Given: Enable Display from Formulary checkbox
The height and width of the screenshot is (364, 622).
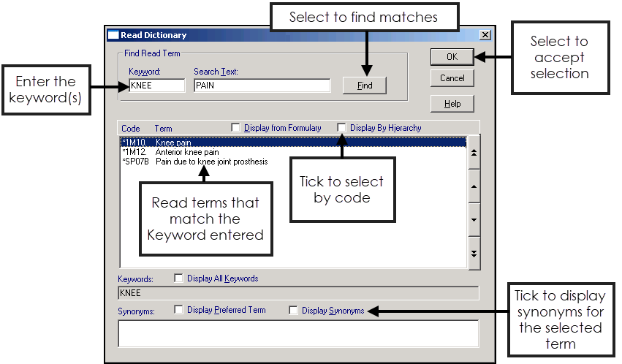Looking at the screenshot, I should click(x=235, y=128).
